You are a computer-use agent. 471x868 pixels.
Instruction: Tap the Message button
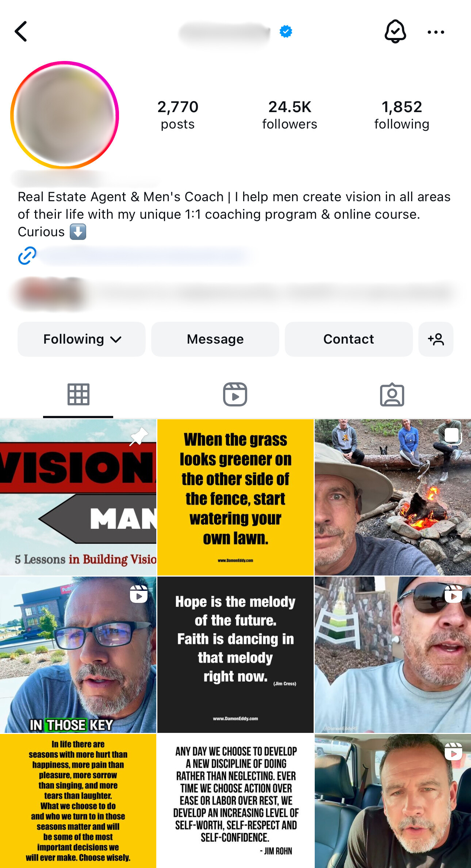(215, 339)
